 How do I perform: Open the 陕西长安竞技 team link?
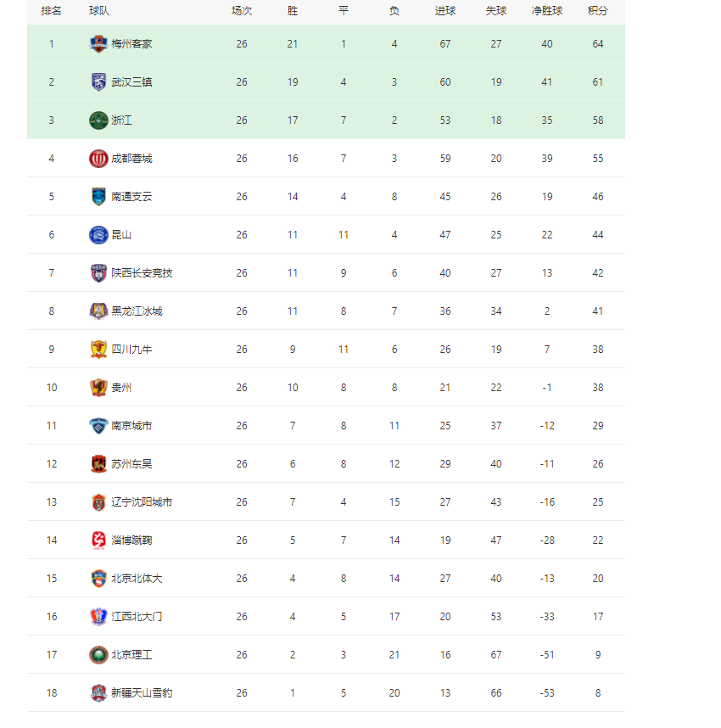142,273
